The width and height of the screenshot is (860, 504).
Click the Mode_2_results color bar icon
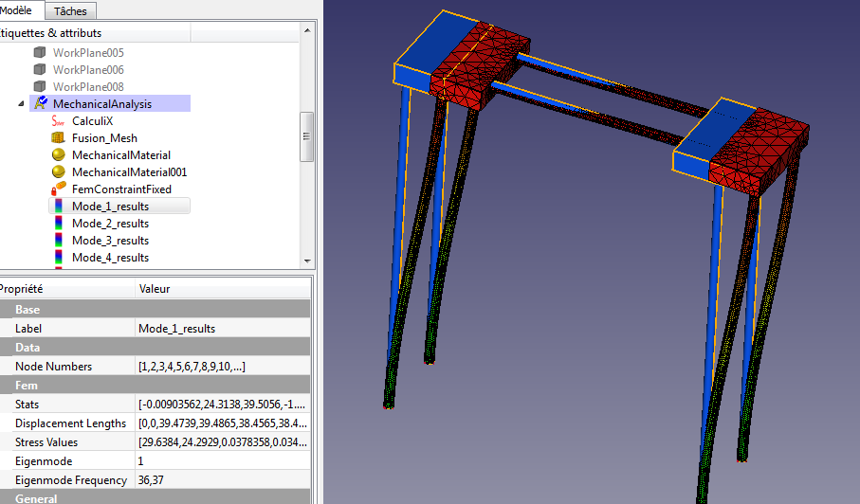pyautogui.click(x=59, y=223)
